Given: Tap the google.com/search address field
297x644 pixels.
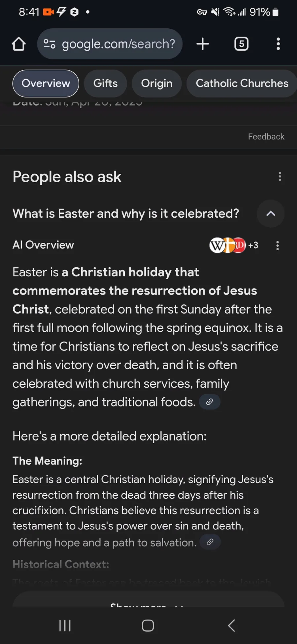Looking at the screenshot, I should click(118, 44).
